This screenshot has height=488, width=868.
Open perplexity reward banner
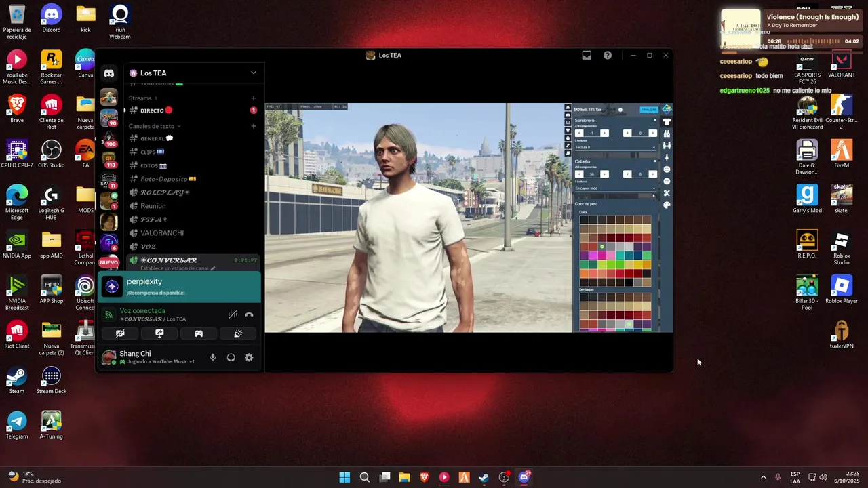click(x=180, y=287)
